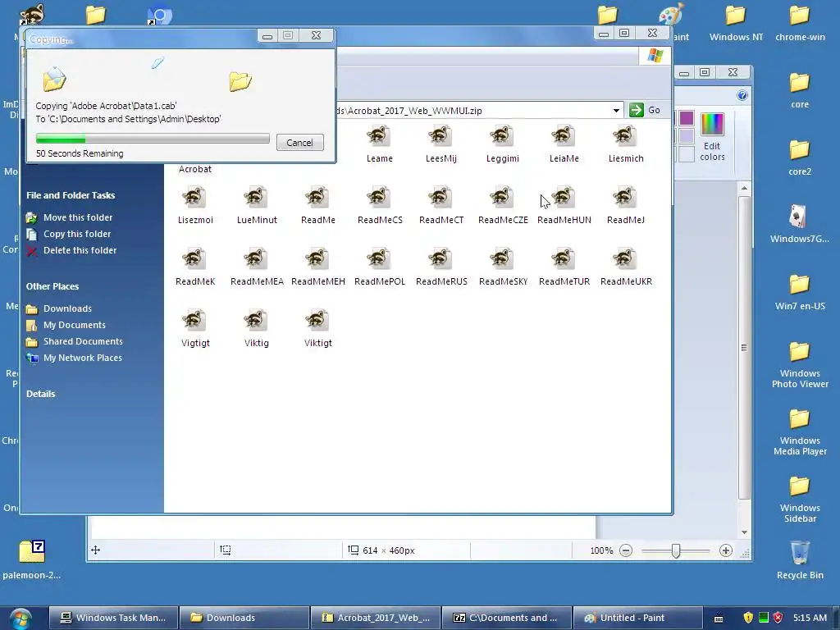The image size is (840, 630).
Task: Click Paint zoom out minus button
Action: click(626, 550)
